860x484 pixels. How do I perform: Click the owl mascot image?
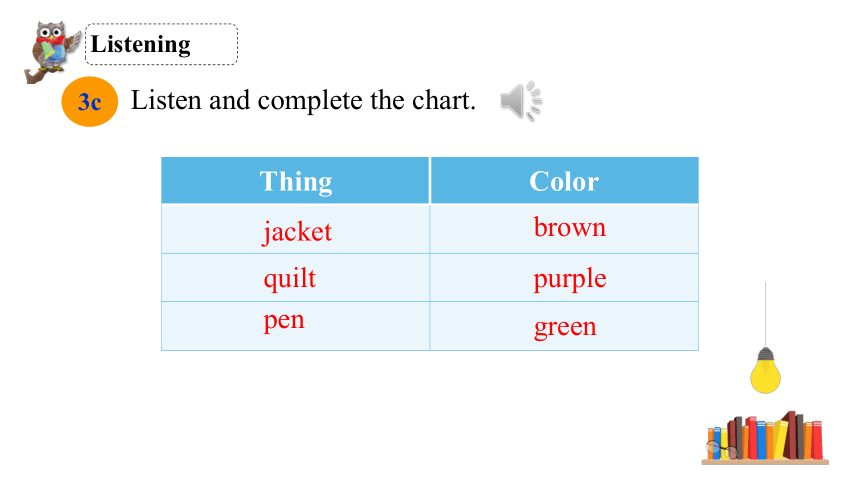(52, 52)
